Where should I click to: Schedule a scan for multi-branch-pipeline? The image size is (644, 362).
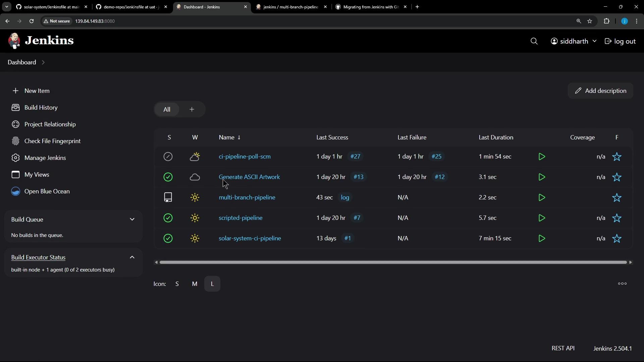click(x=542, y=197)
